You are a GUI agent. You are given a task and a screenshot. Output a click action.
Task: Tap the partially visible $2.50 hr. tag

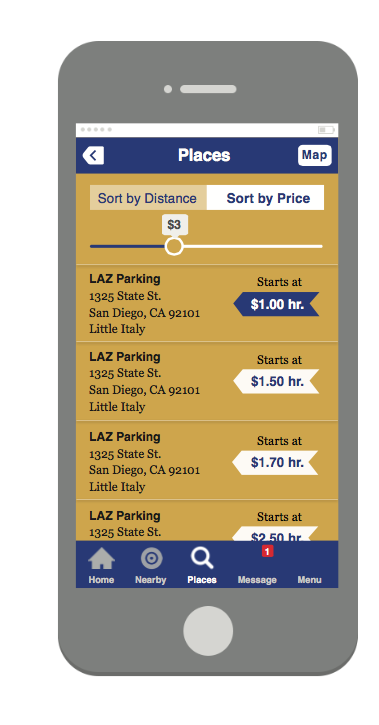coord(275,534)
